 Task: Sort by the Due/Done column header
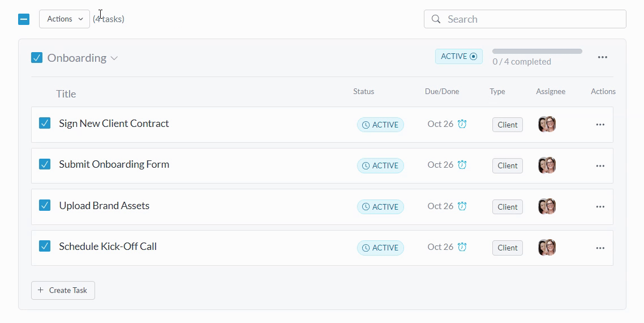pyautogui.click(x=441, y=91)
